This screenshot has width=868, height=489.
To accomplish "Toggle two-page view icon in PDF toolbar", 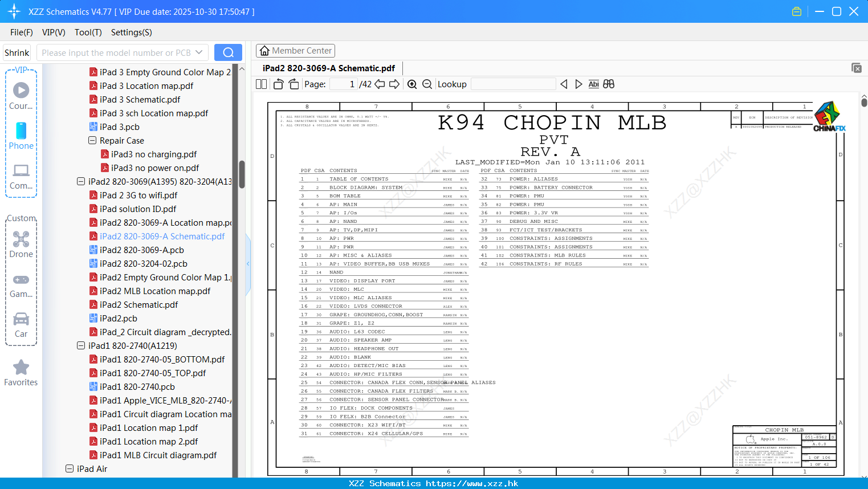I will [x=261, y=84].
